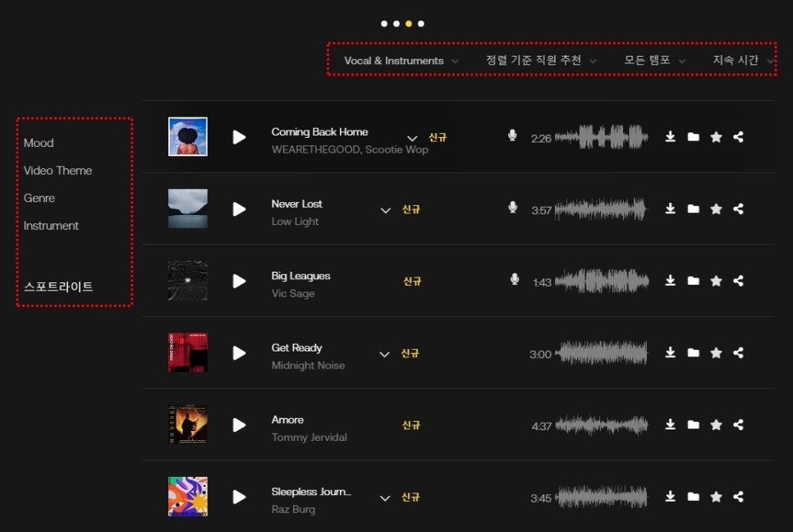This screenshot has height=532, width=793.
Task: Select the third yellow carousel dot
Action: (x=409, y=24)
